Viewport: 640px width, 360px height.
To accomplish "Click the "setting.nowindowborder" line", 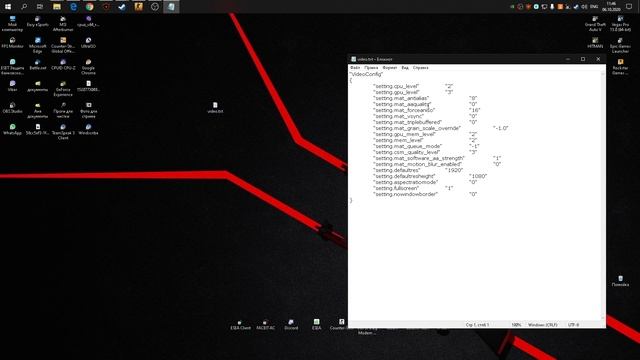I will point(425,194).
